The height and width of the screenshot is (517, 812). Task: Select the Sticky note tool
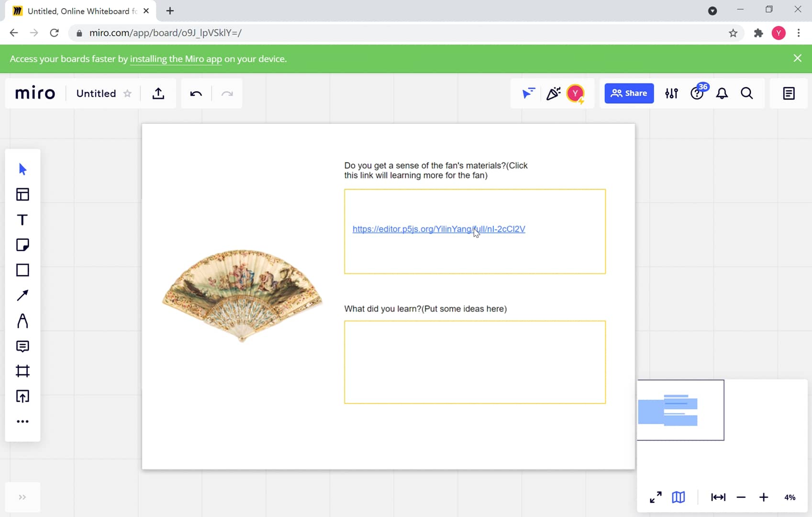point(22,245)
